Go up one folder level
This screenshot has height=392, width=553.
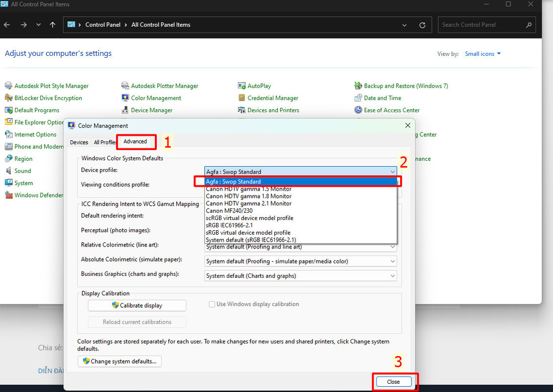52,24
